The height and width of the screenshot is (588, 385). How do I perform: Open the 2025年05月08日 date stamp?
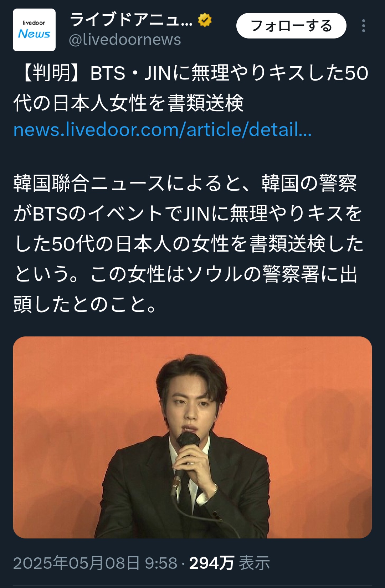[76, 563]
